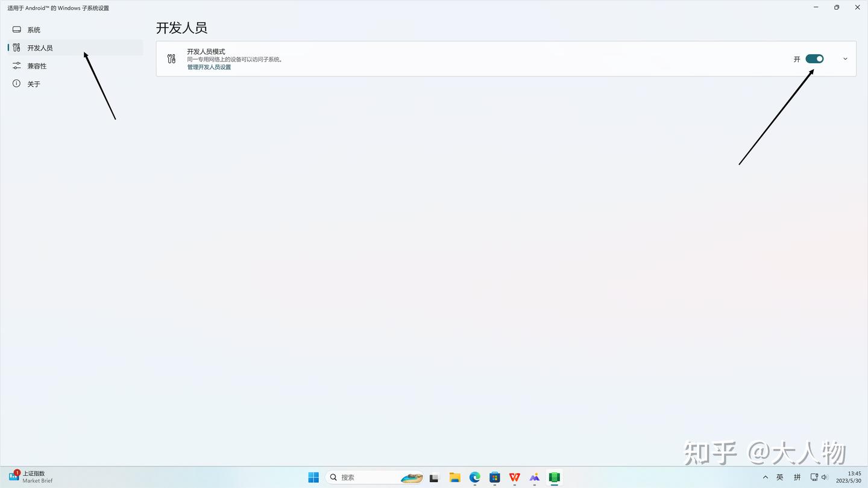
Task: Switch the 英 input language indicator
Action: 780,477
